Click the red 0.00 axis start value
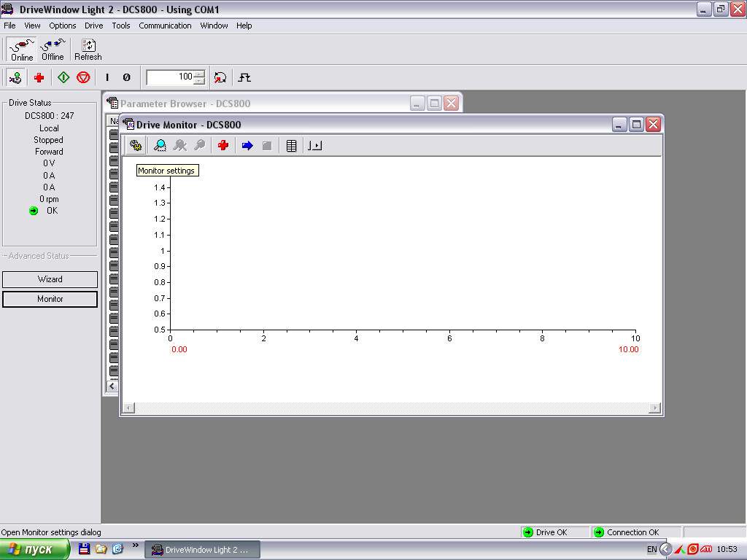Viewport: 747px width, 560px height. [179, 349]
